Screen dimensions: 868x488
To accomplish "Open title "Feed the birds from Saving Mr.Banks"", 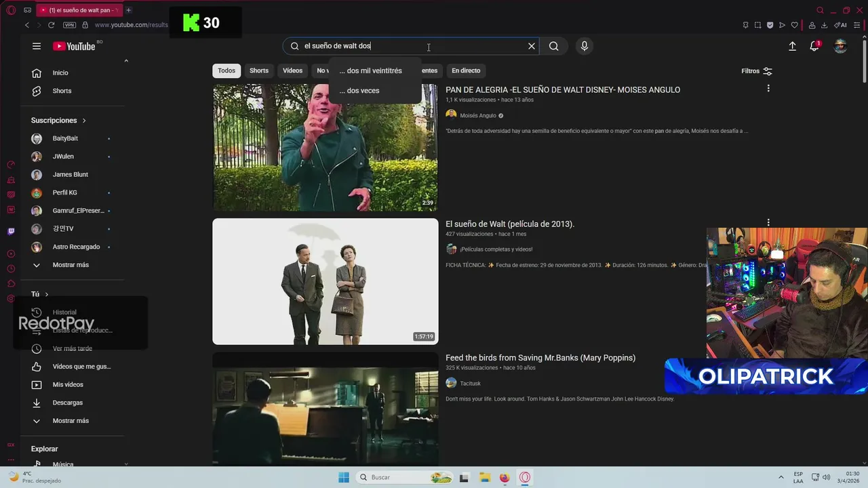I will [540, 358].
